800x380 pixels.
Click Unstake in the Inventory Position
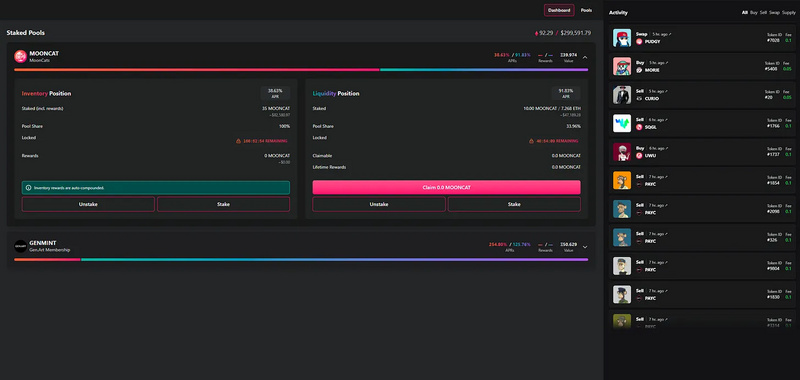[88, 204]
